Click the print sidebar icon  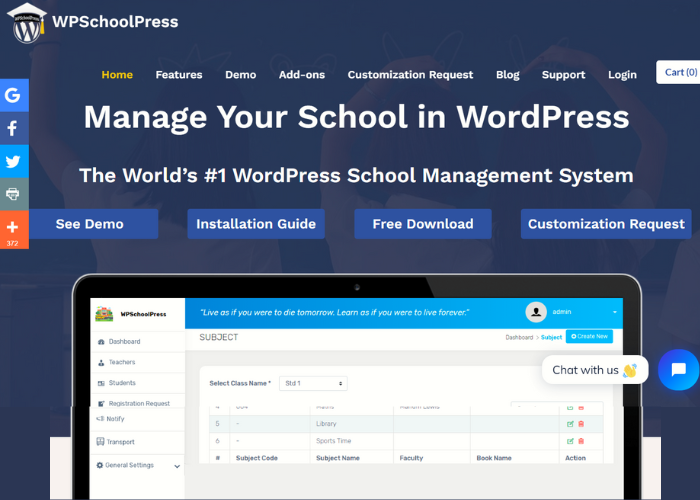(13, 194)
